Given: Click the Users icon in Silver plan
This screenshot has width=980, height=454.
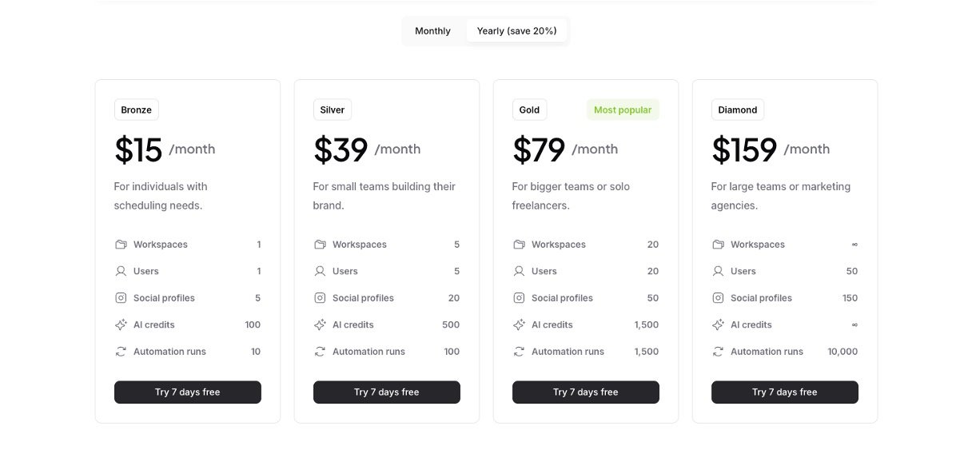Looking at the screenshot, I should pos(320,271).
